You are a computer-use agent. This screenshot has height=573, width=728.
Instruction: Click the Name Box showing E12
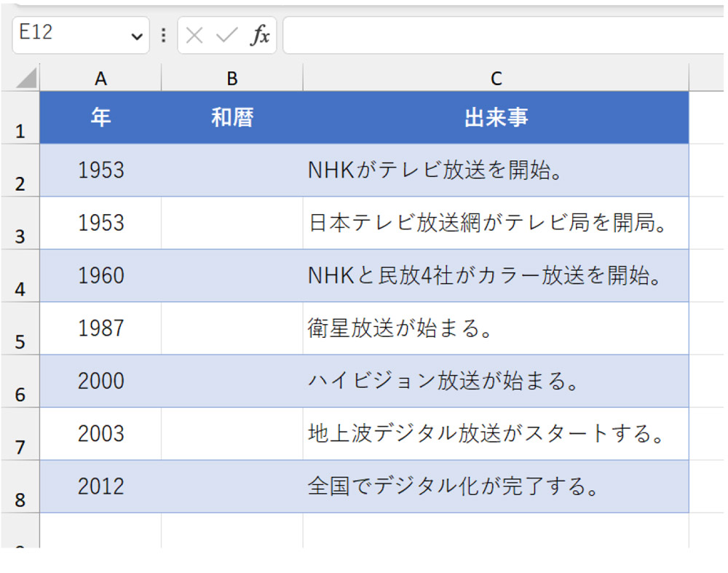(x=81, y=35)
